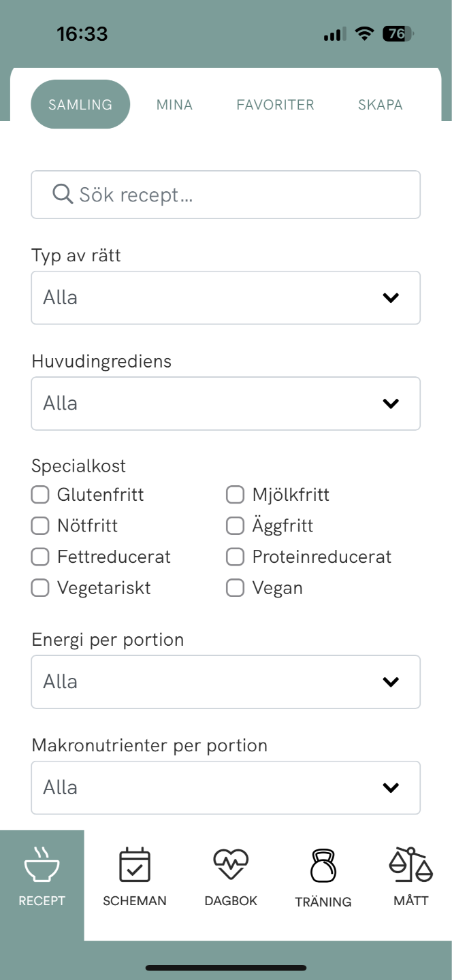This screenshot has width=452, height=980.
Task: Open Makronutrienter per portion dropdown
Action: tap(225, 787)
